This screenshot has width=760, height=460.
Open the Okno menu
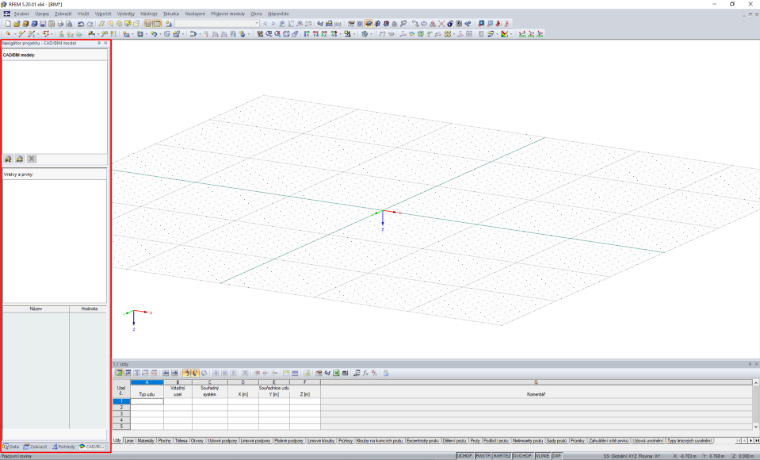[x=256, y=14]
